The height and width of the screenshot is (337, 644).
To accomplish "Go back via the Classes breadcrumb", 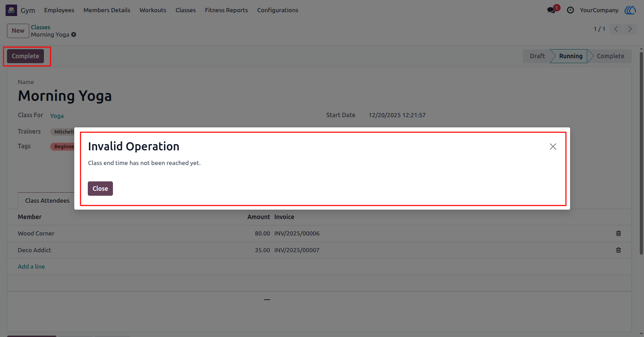I will [x=40, y=27].
